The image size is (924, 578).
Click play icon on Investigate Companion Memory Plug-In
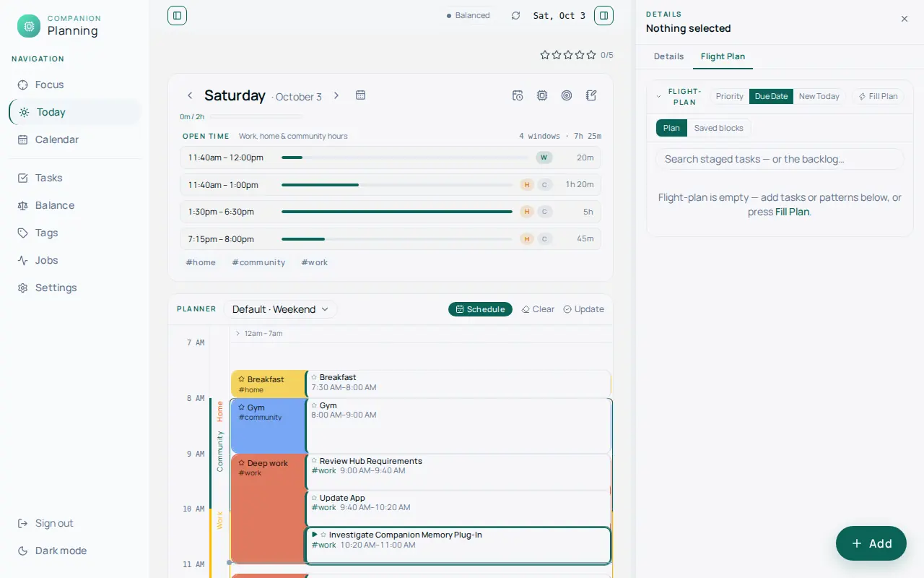tap(315, 535)
